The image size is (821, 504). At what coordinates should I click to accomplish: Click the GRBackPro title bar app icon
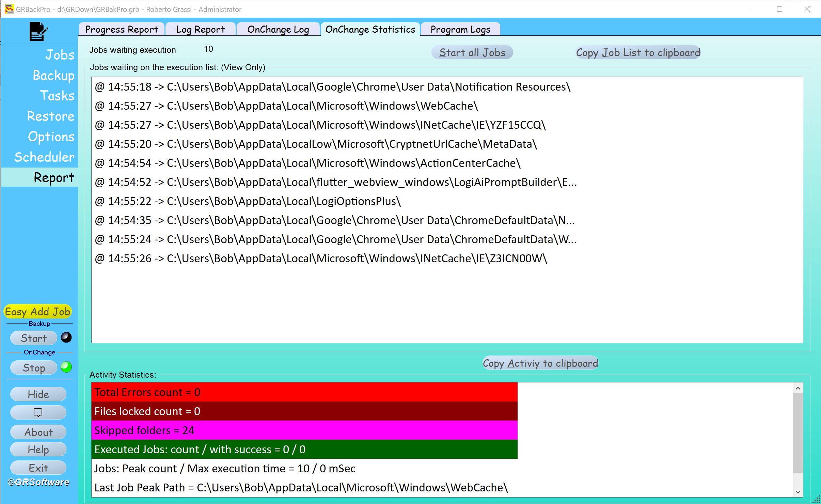click(9, 9)
